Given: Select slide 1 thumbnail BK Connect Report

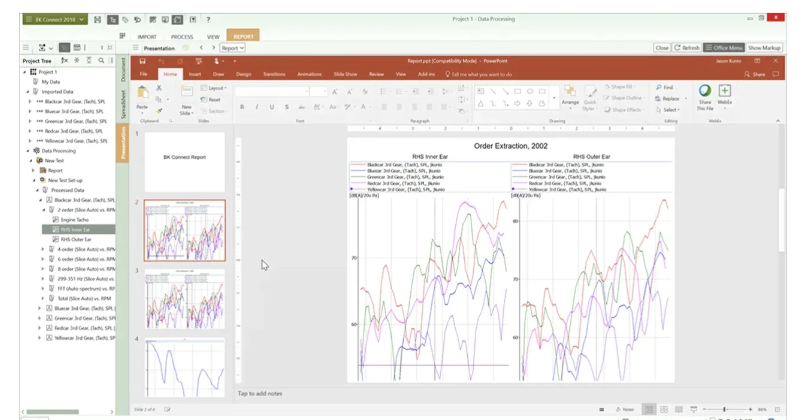Looking at the screenshot, I should coord(185,161).
